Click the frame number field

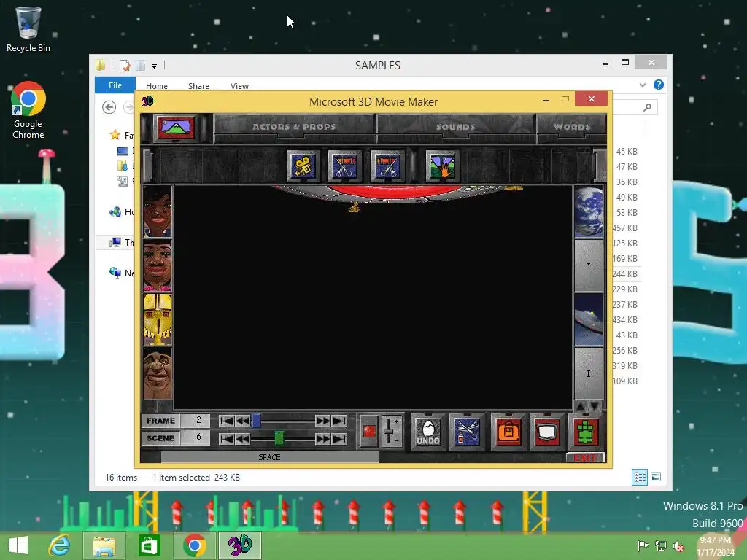196,421
